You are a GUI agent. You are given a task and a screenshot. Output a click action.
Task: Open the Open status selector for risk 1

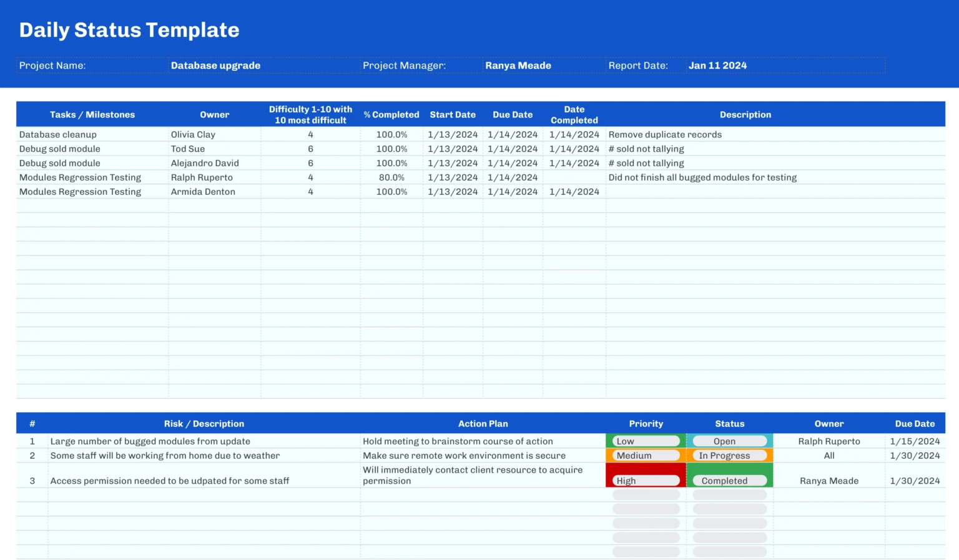729,441
